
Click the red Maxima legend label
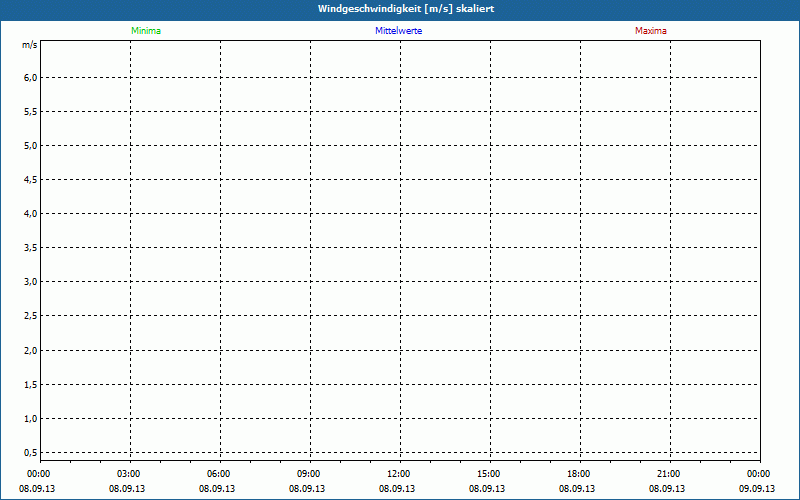pos(651,31)
